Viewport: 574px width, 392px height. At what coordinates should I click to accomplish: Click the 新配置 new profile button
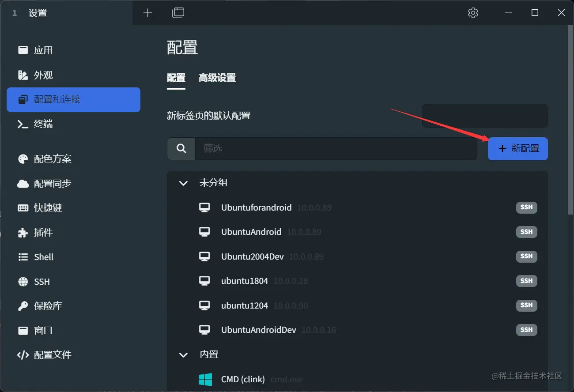(518, 148)
